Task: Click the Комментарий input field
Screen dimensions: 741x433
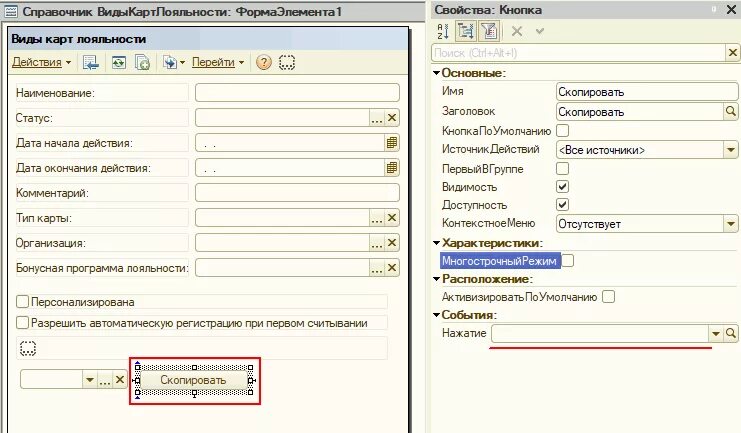Action: (x=297, y=193)
